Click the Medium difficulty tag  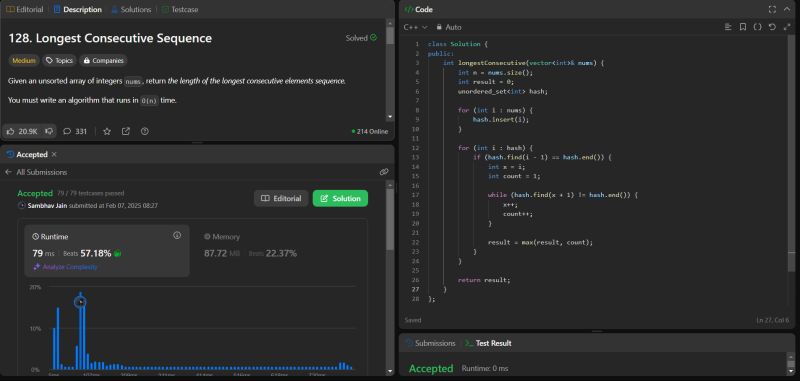pos(24,61)
